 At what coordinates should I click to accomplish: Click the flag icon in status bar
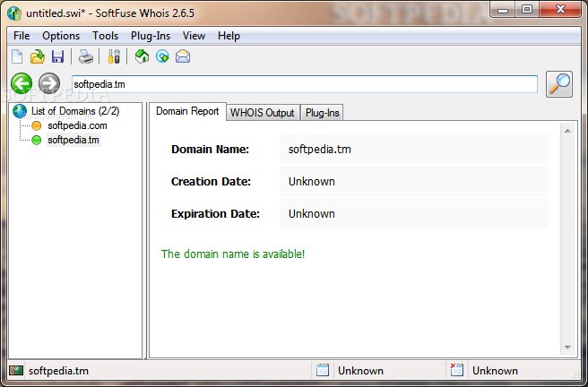(x=16, y=371)
